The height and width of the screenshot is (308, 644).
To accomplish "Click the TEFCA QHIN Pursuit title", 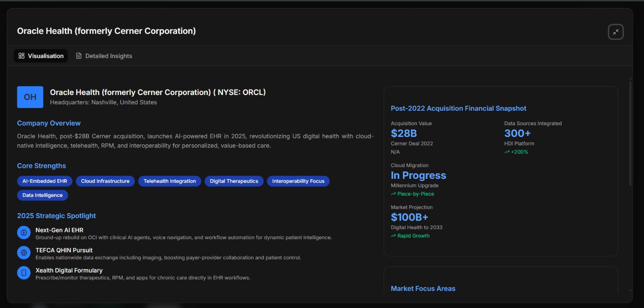I will (x=64, y=250).
